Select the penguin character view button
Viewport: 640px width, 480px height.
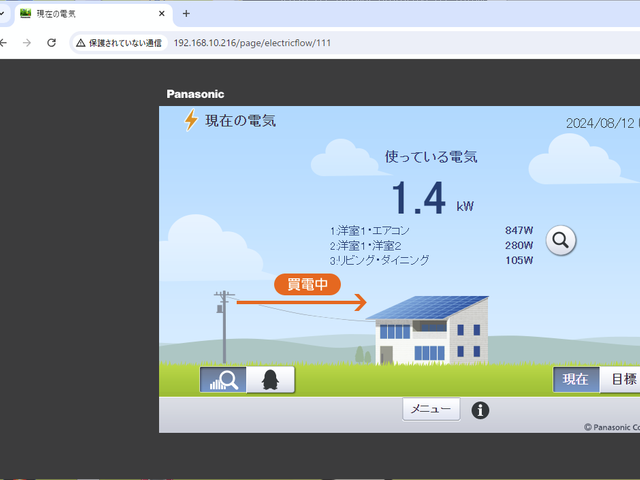[x=270, y=380]
